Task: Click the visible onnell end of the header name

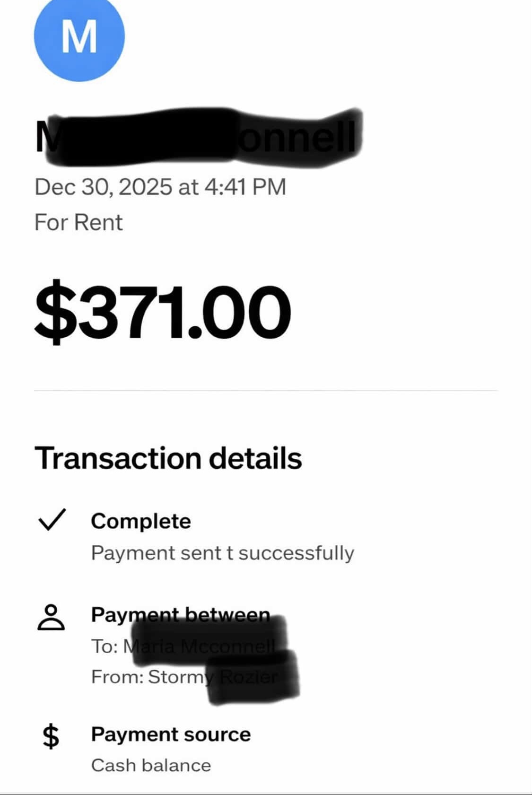Action: (298, 138)
